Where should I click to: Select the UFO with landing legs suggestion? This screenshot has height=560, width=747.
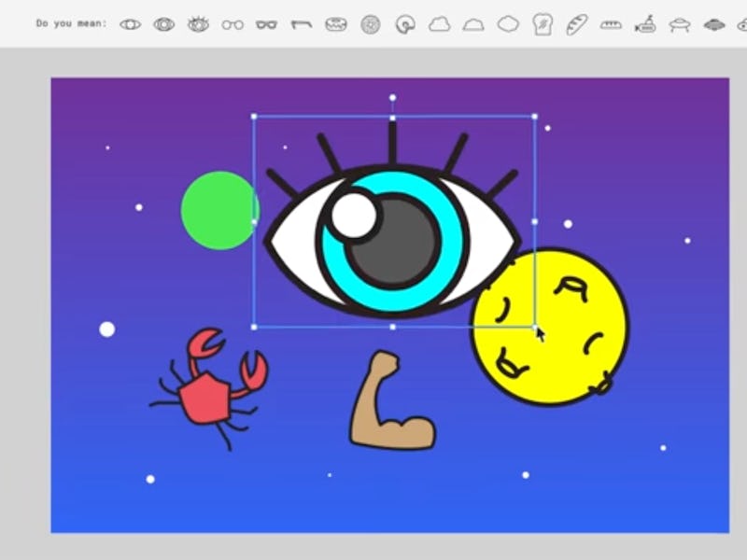pos(680,24)
